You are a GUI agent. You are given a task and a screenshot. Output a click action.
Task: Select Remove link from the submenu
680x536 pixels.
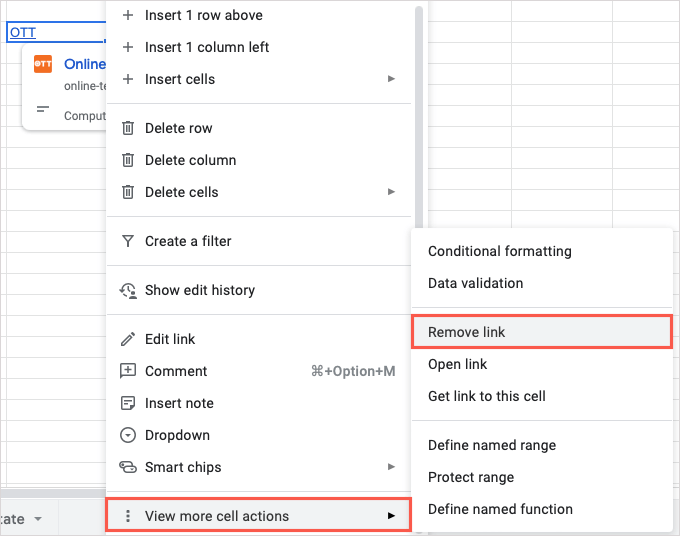pyautogui.click(x=467, y=332)
